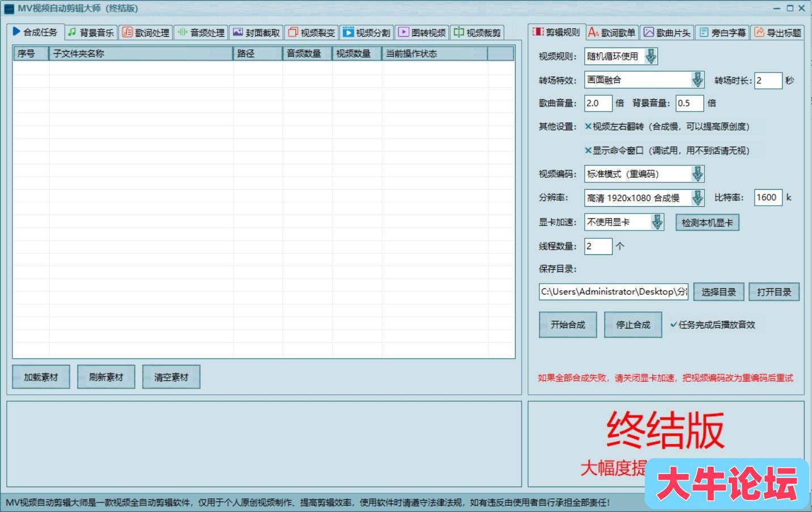Switch to the 音频处理 tab
The height and width of the screenshot is (512, 812).
tap(201, 33)
